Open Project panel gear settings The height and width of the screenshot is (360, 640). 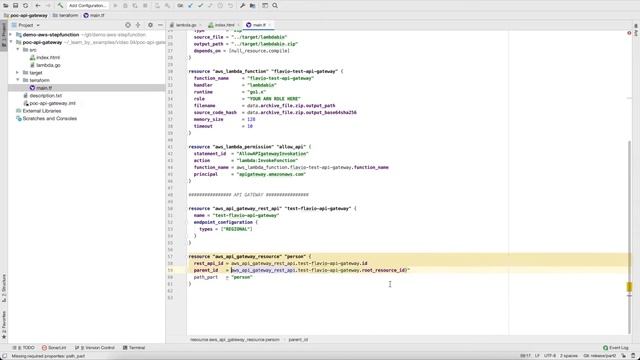[150, 25]
